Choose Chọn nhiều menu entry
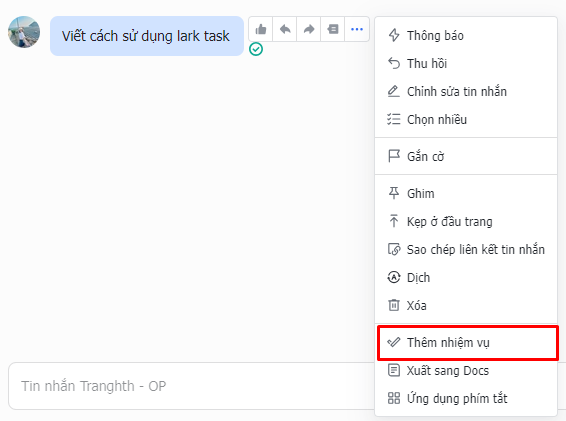The height and width of the screenshot is (421, 566). coord(466,120)
